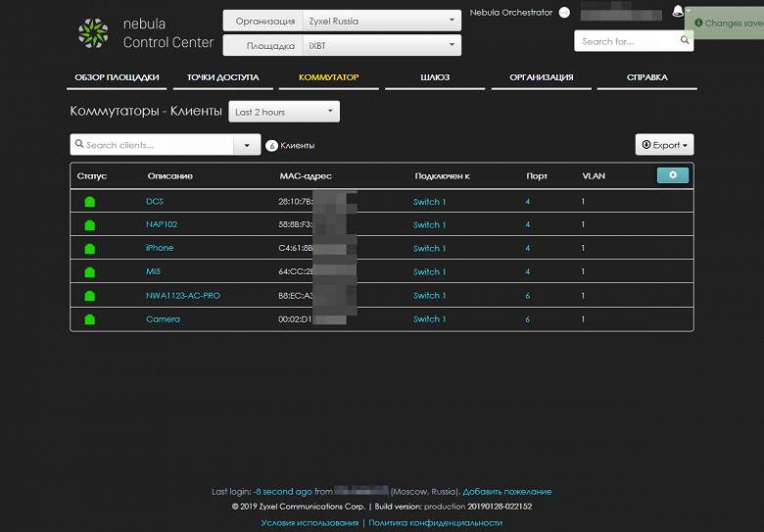Viewport: 764px width, 532px height.
Task: Open the ОБЗОР ПЛОЩАДКИ tab
Action: [x=117, y=77]
